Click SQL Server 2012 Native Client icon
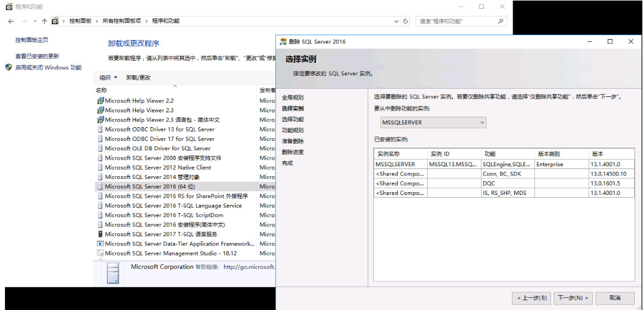Screen dimensions: 644x310 [x=100, y=167]
